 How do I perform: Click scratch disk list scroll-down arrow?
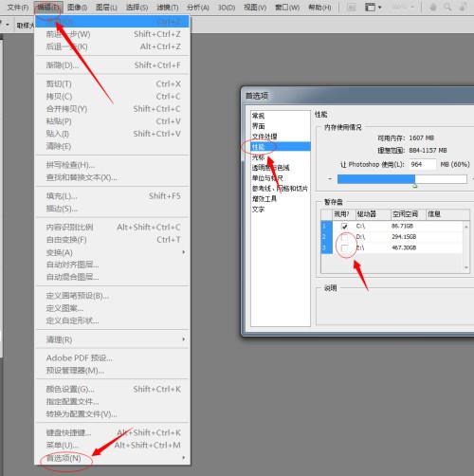point(466,267)
